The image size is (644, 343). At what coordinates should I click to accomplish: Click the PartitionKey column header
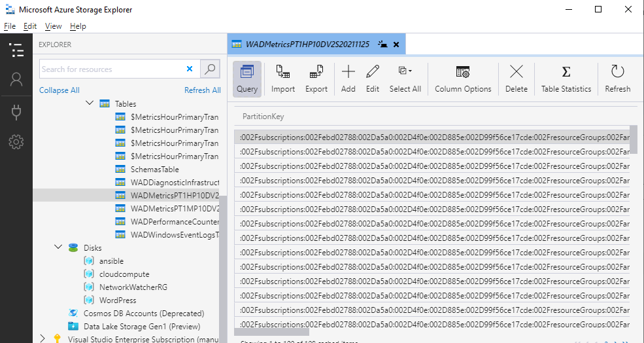263,117
